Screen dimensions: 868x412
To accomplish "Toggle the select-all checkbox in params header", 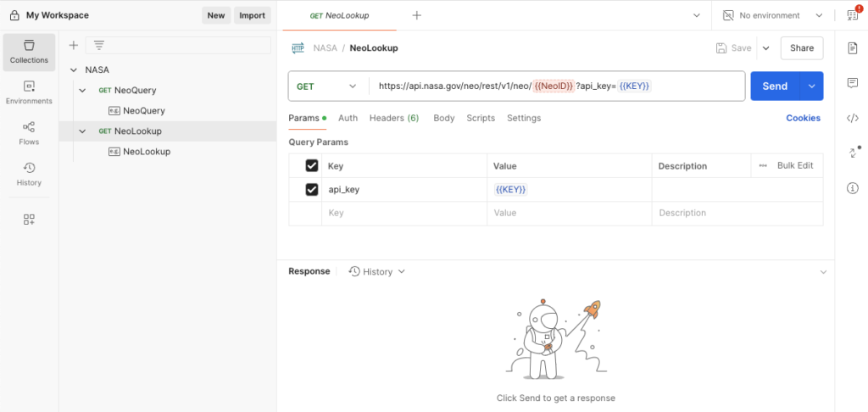I will (311, 166).
